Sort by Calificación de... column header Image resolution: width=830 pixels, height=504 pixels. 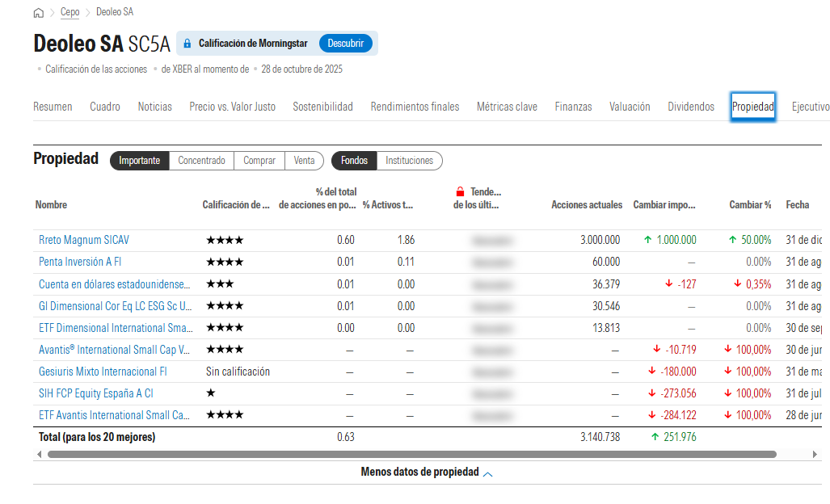pyautogui.click(x=236, y=204)
